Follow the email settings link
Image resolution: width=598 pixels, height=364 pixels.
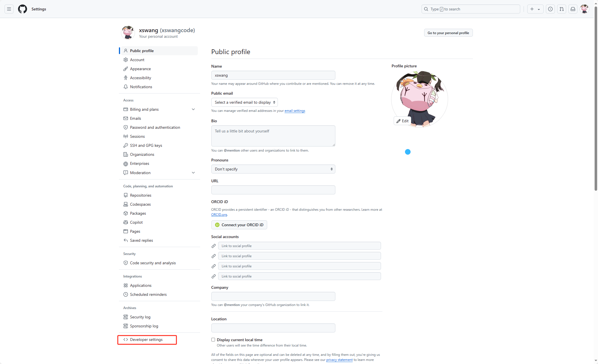click(295, 111)
